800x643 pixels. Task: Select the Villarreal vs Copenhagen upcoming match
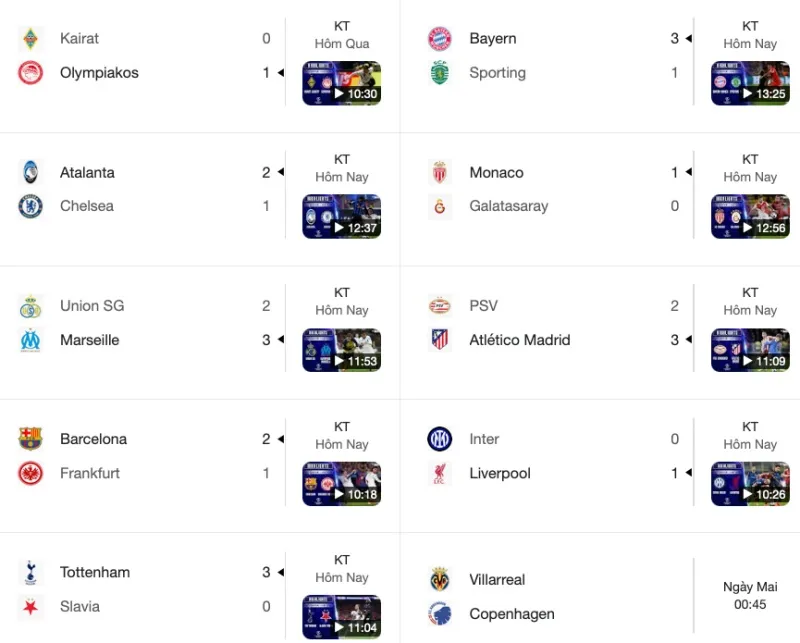600,596
